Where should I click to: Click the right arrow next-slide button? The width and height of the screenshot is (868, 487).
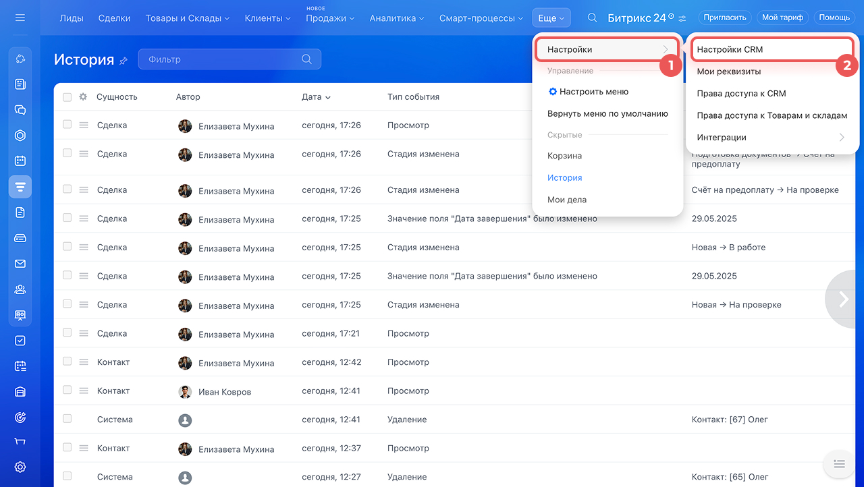(x=844, y=299)
